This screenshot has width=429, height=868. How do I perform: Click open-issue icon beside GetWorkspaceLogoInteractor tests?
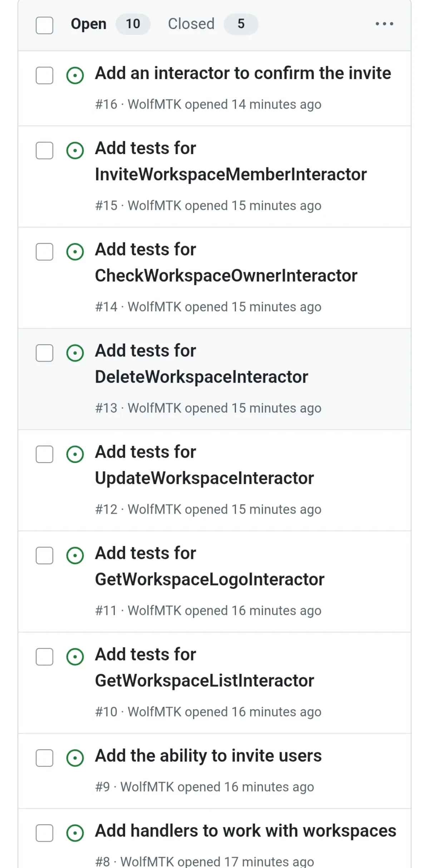point(75,555)
